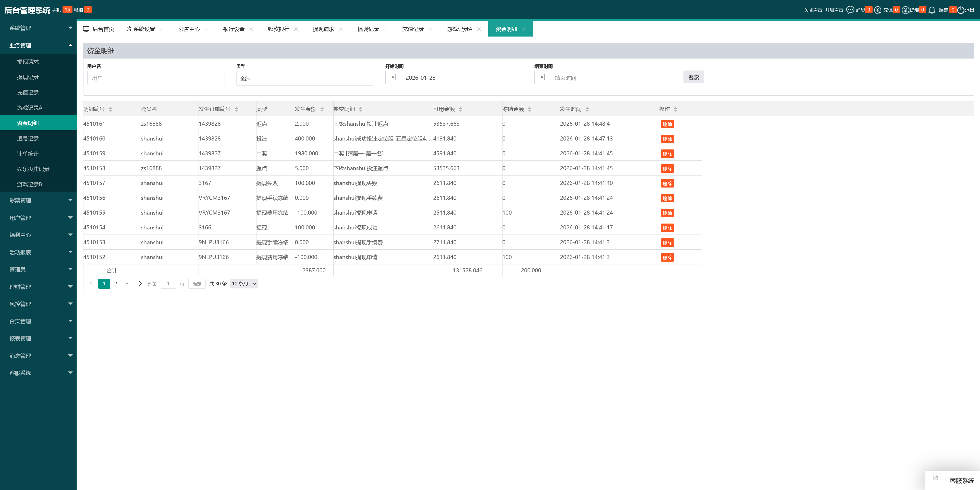Viewport: 980px width, 490px height.
Task: Click the 提现 yen-refresh icon
Action: coord(905,10)
